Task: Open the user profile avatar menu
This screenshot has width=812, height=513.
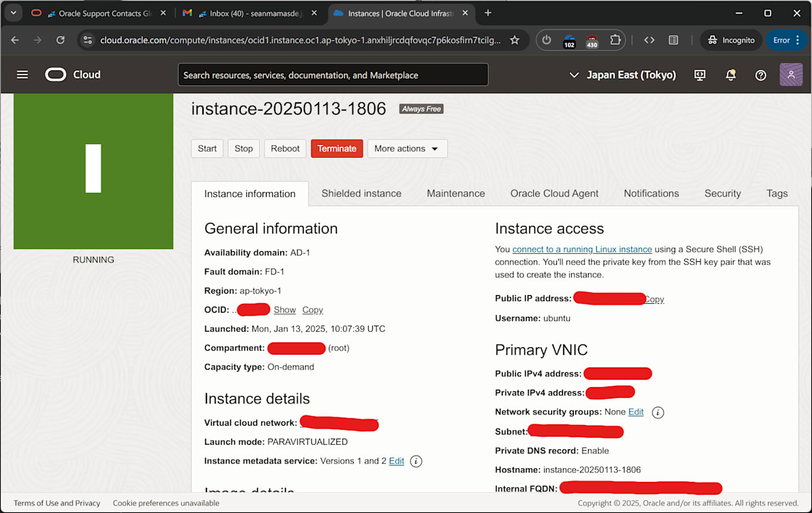Action: 791,74
